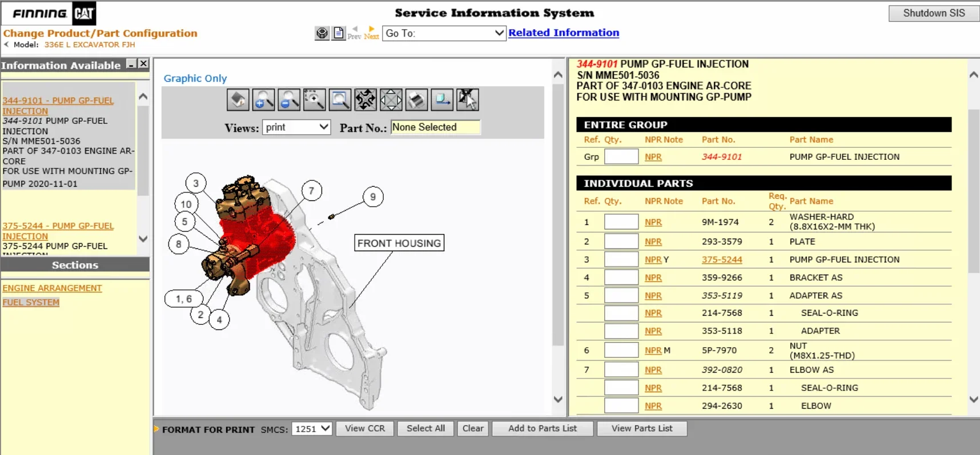
Task: Print the graphic using printer icon
Action: click(416, 100)
